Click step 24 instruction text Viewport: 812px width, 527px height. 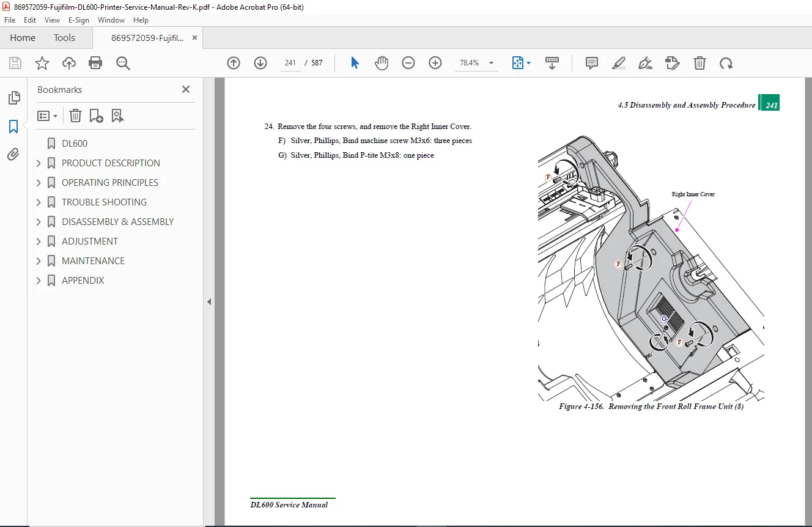[368, 127]
